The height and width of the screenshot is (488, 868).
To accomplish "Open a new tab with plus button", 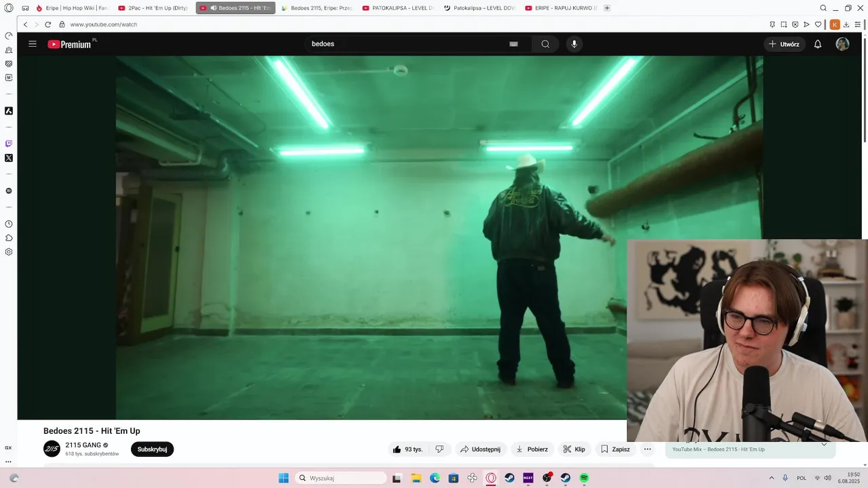I will (x=607, y=8).
